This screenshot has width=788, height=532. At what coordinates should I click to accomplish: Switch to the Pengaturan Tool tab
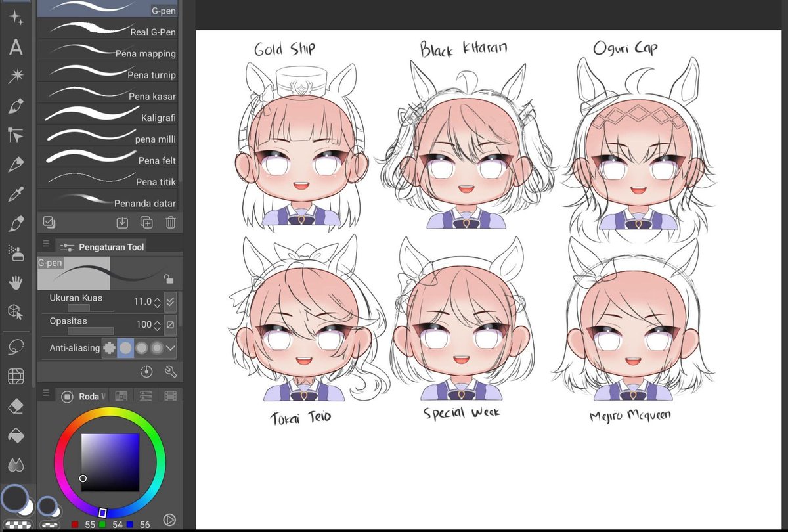[102, 247]
